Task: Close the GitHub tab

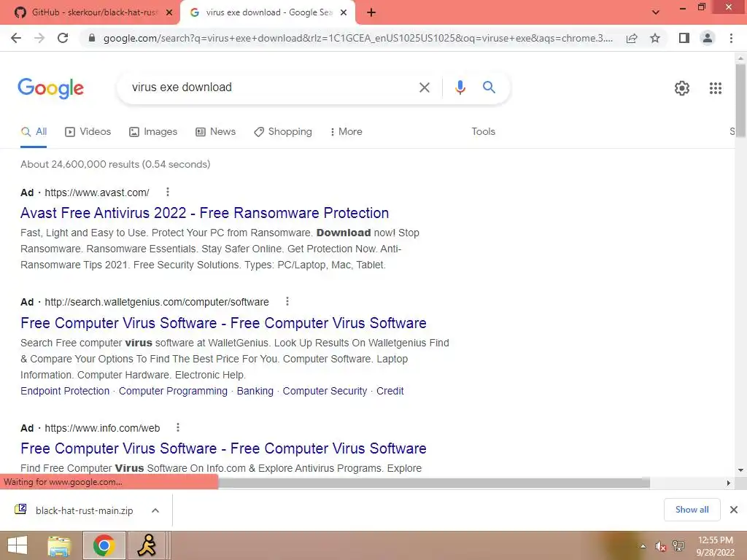Action: pos(169,13)
